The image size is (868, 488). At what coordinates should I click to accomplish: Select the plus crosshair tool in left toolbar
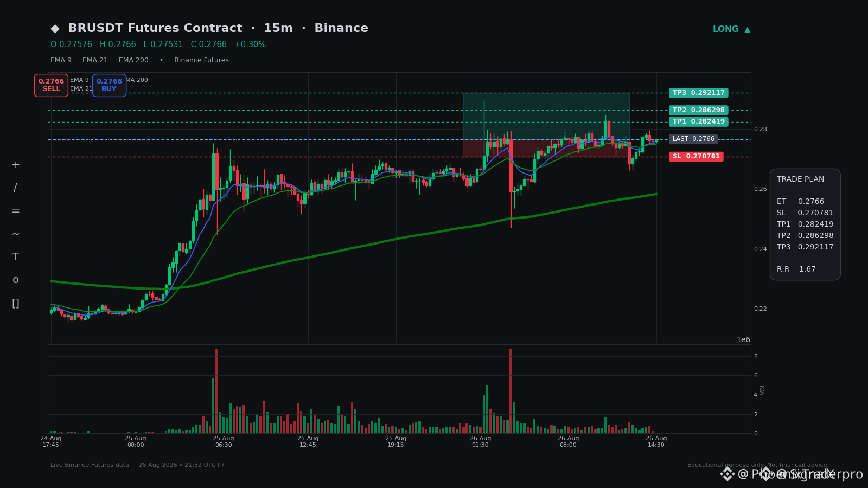pyautogui.click(x=16, y=165)
